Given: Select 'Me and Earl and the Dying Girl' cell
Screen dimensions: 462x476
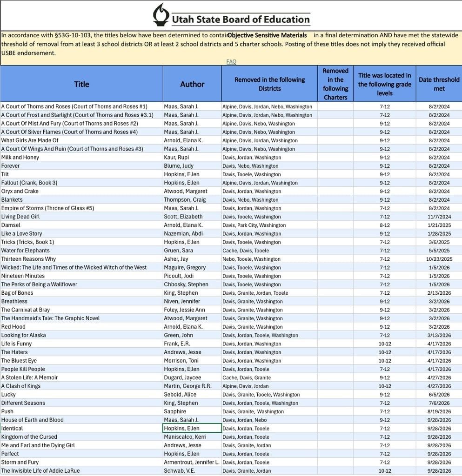Looking at the screenshot, I should tap(81, 446).
